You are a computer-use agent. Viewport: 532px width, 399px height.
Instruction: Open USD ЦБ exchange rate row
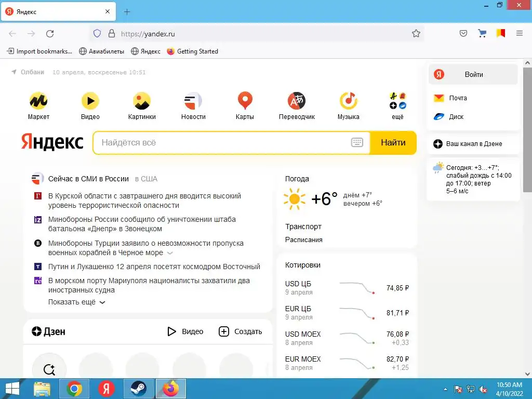pos(347,288)
